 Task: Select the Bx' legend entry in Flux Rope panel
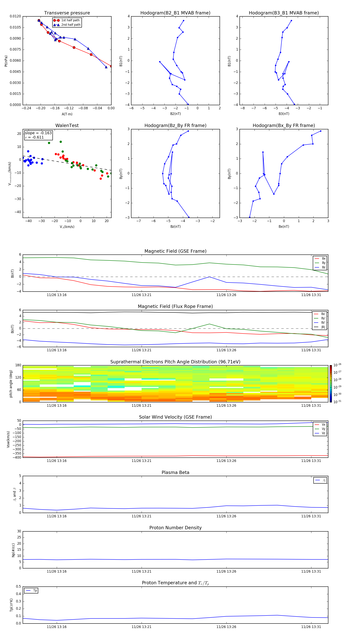click(x=320, y=314)
